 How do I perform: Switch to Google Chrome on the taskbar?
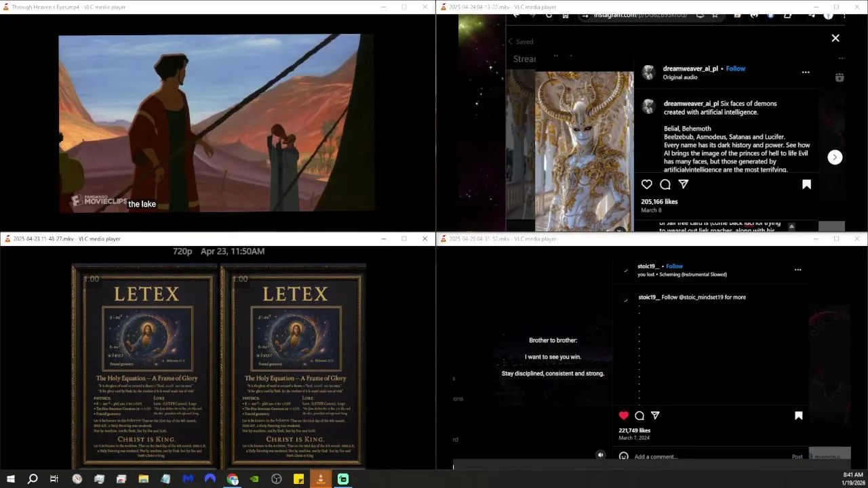click(233, 479)
